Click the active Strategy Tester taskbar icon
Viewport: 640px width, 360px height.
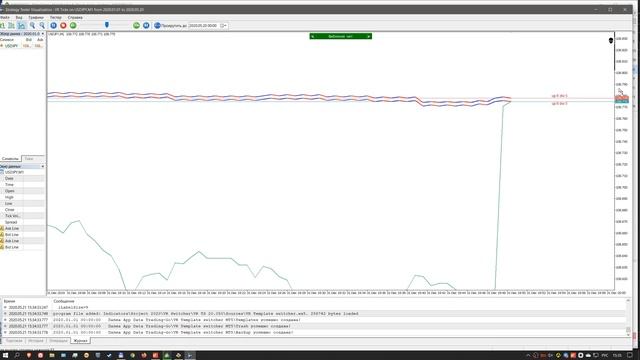click(x=190, y=356)
